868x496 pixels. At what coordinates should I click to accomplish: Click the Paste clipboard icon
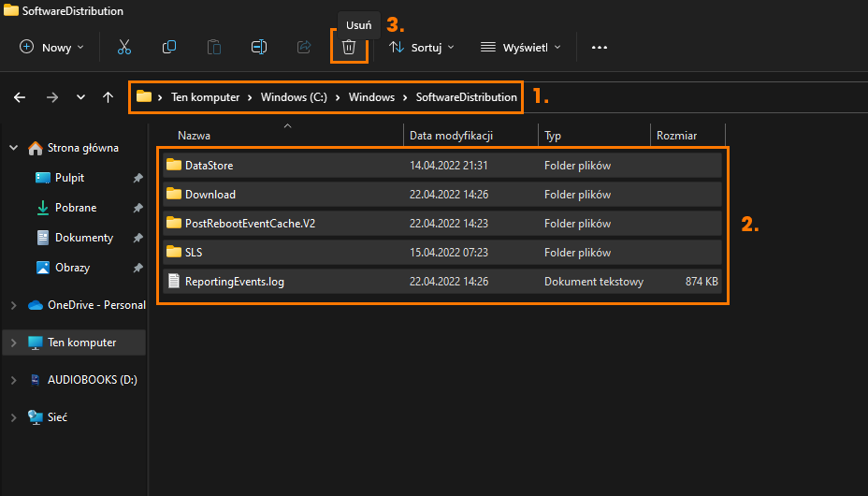pos(213,47)
